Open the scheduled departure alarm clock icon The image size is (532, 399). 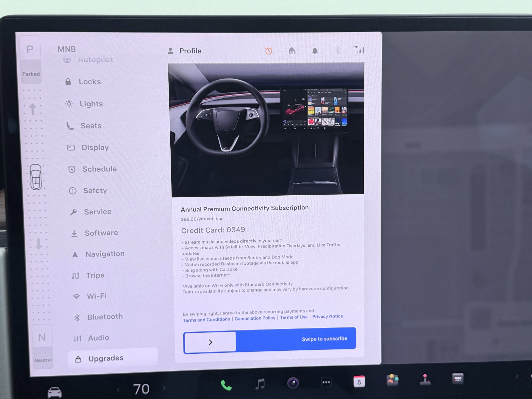(x=269, y=51)
